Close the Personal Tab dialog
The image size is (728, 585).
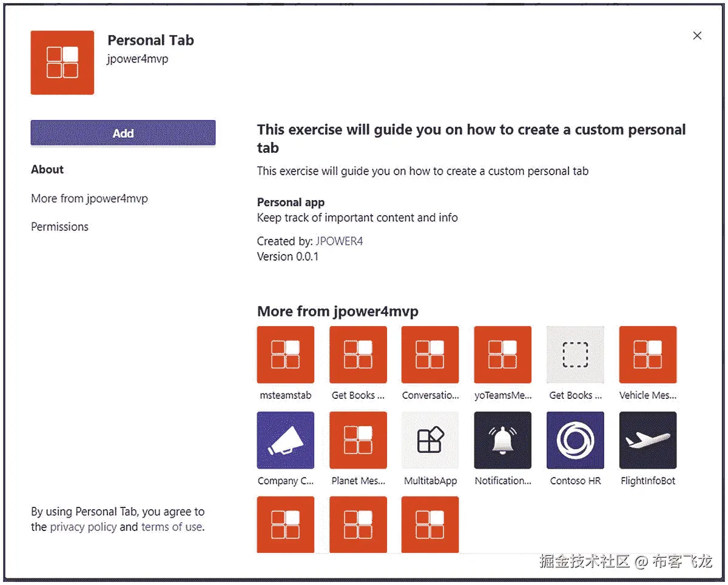(697, 36)
